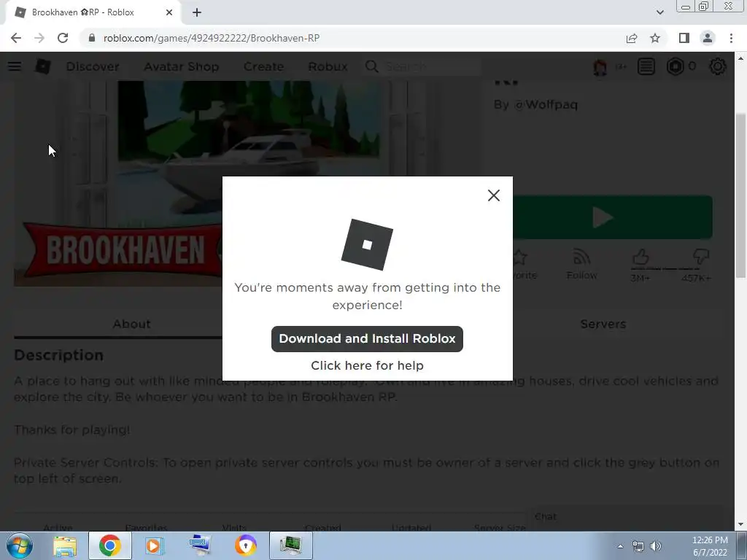Bookmark this page with the star
Viewport: 747px width, 560px height.
pos(655,38)
